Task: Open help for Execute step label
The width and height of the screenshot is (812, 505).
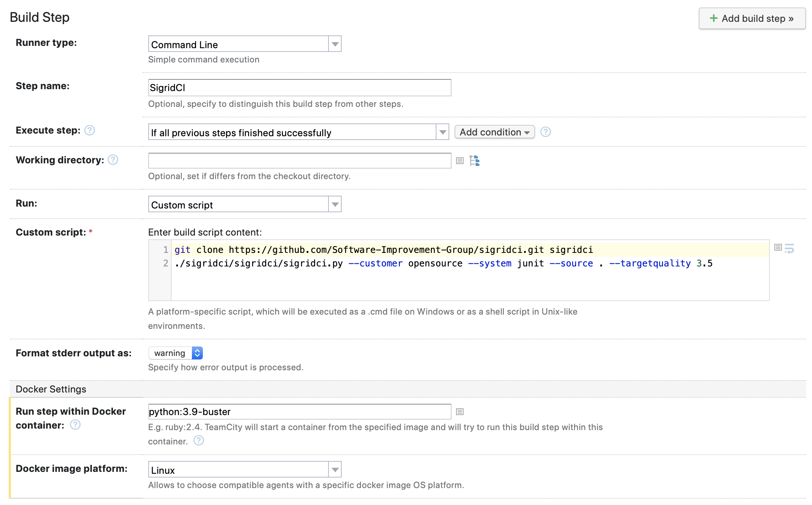Action: click(90, 130)
